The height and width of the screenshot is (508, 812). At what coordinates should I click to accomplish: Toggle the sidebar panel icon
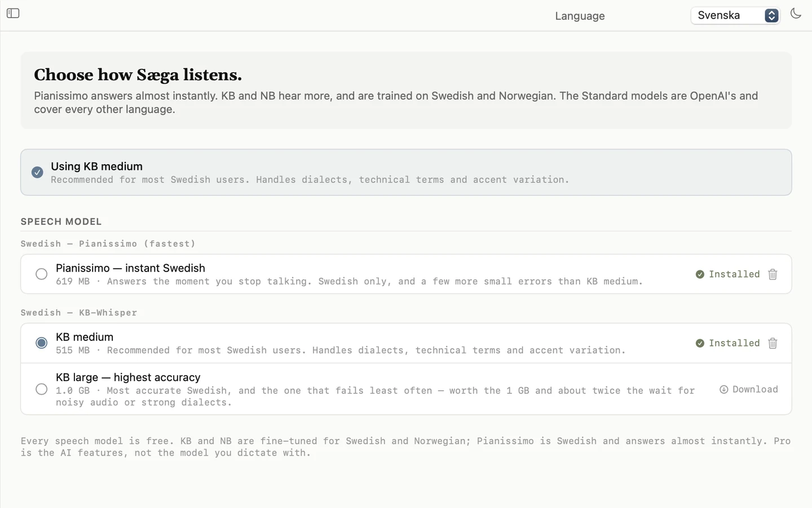click(x=13, y=13)
